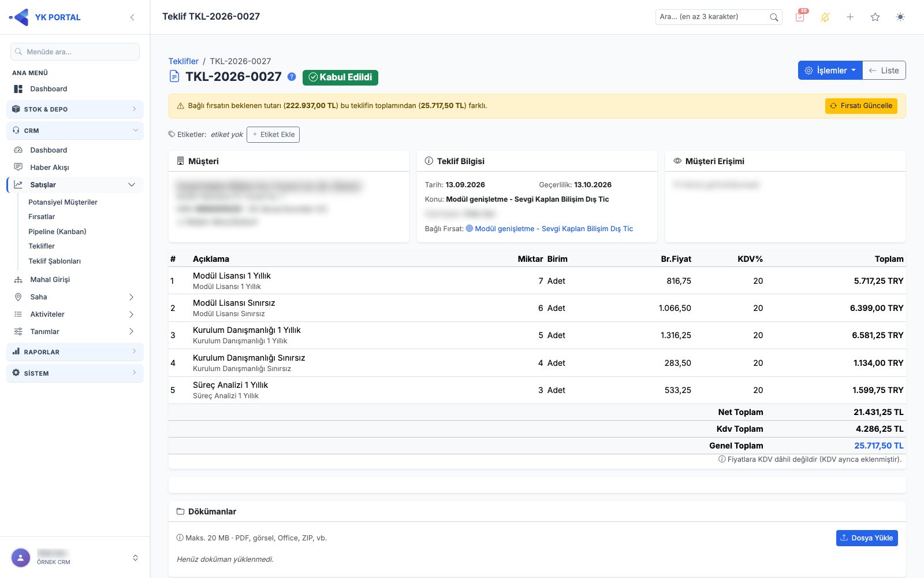Open the Teklifler breadcrumb link

coord(183,61)
